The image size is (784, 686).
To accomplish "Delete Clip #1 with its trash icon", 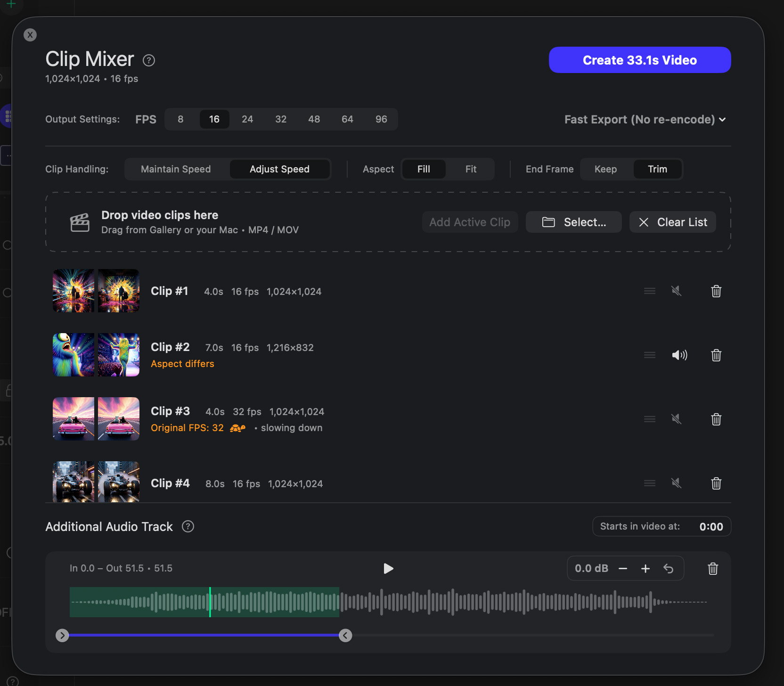I will point(716,291).
